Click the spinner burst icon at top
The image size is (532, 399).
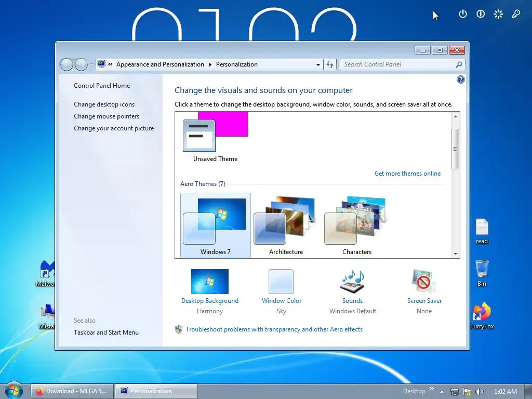coord(498,14)
